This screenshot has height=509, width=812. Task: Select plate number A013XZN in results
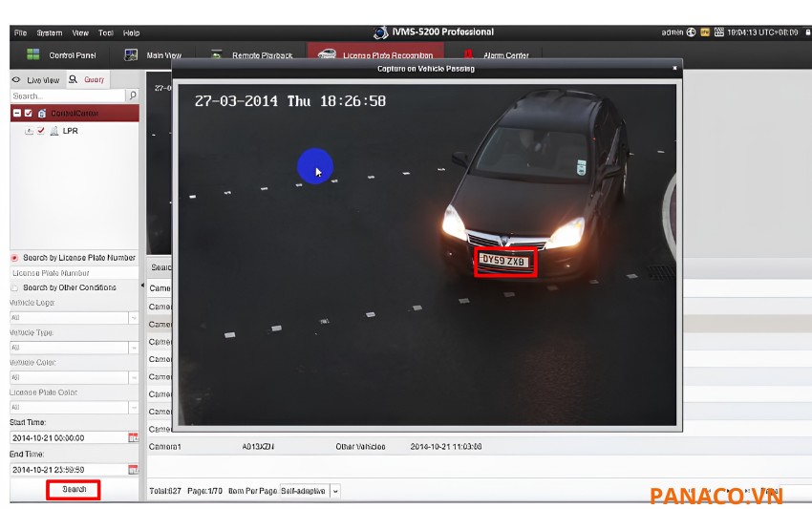click(258, 446)
